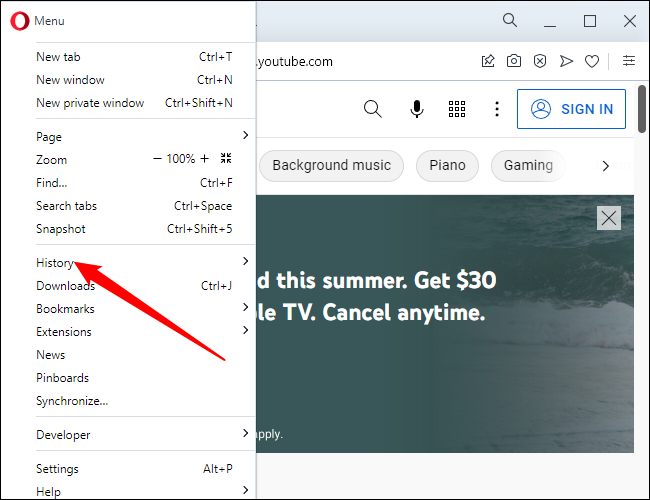Expand the History submenu

pos(55,263)
